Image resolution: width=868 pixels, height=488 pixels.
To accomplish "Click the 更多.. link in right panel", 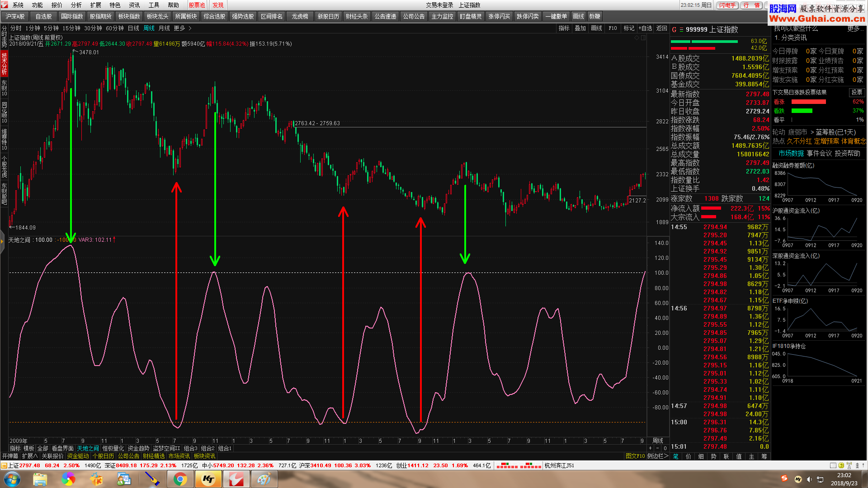I will tap(854, 28).
